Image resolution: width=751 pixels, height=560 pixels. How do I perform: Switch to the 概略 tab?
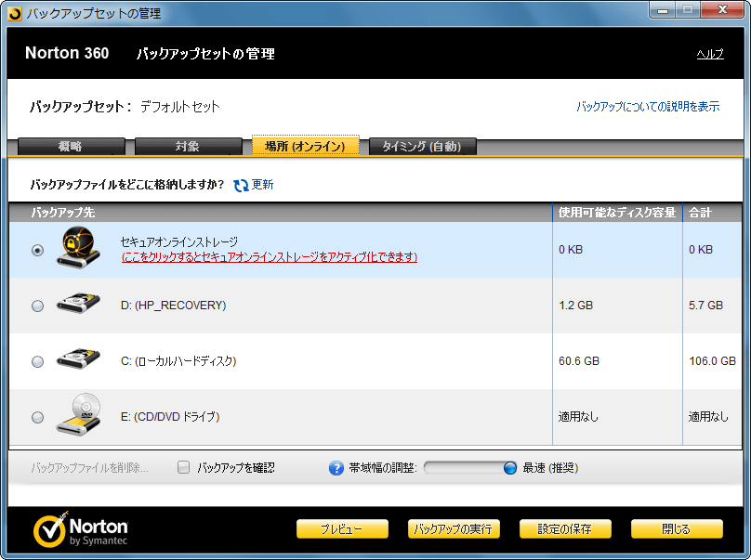point(71,147)
